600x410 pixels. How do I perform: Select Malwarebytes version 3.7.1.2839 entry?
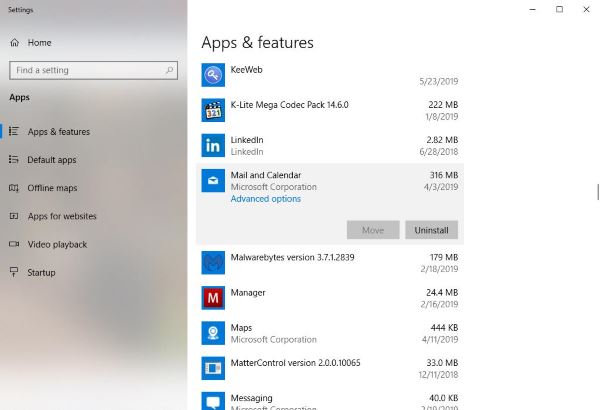coord(292,257)
